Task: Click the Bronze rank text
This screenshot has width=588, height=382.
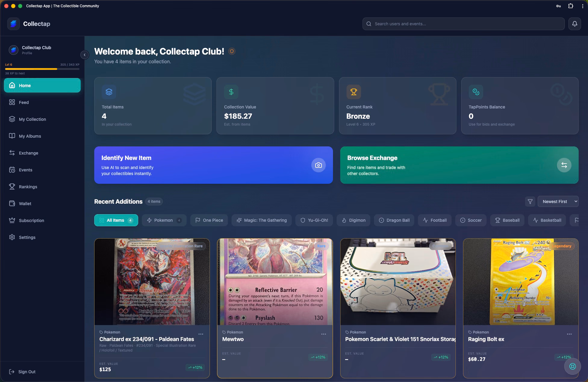Action: point(358,116)
